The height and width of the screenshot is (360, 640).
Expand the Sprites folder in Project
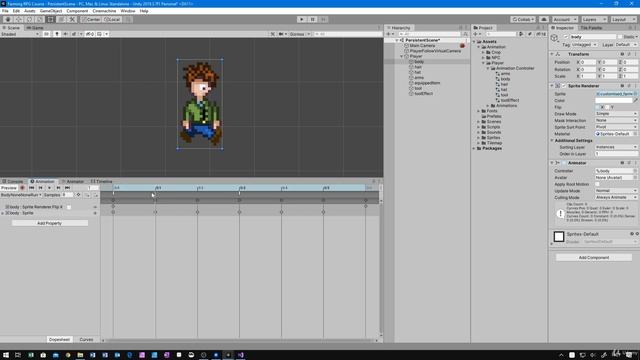479,138
